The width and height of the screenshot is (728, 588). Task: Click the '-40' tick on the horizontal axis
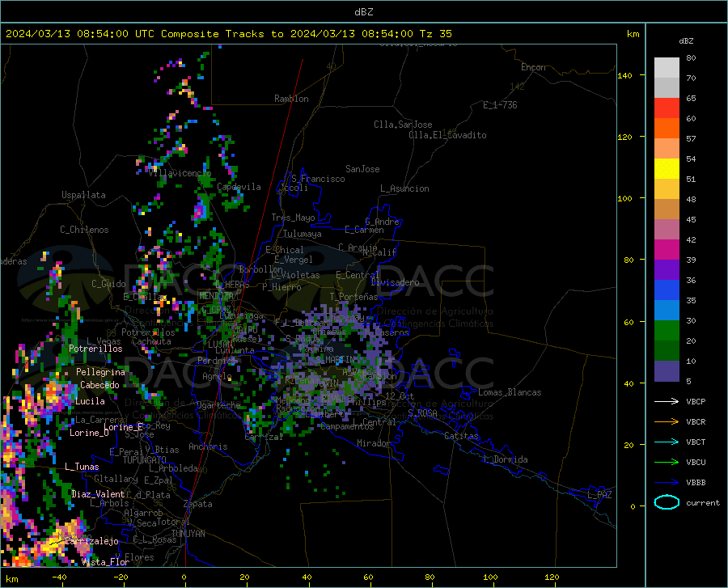pos(59,577)
